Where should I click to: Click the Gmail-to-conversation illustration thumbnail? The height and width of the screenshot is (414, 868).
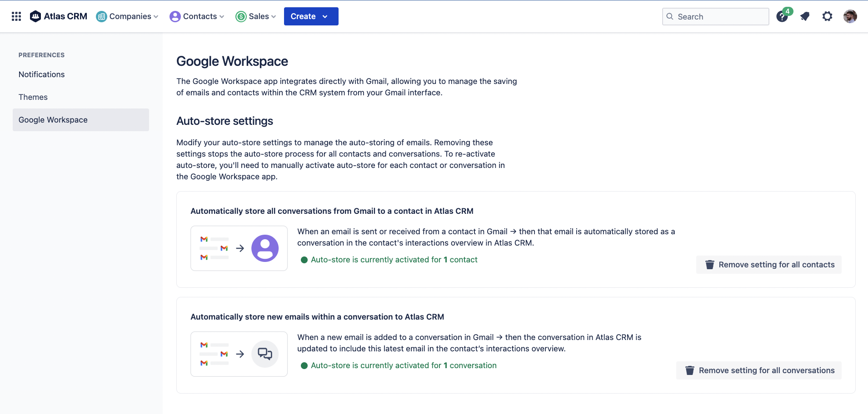click(239, 354)
